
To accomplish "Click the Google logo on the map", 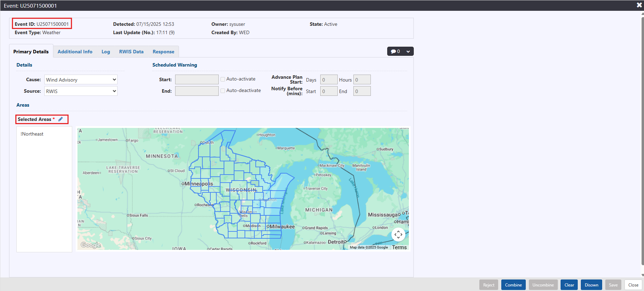I will pos(91,245).
